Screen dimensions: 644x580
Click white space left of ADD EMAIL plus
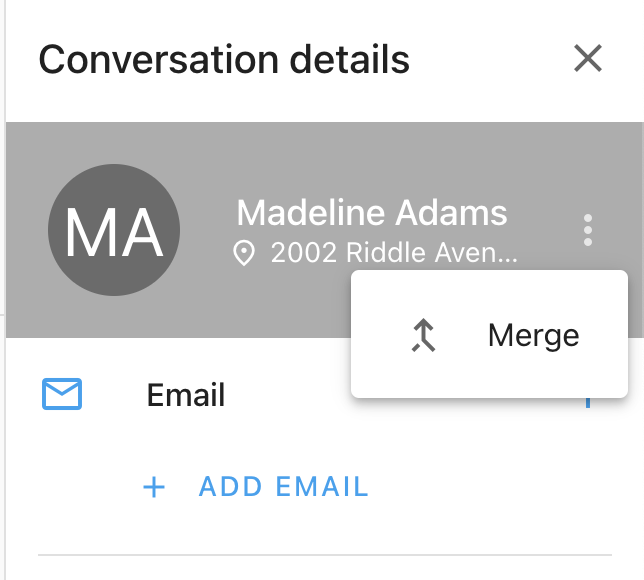pyautogui.click(x=80, y=488)
